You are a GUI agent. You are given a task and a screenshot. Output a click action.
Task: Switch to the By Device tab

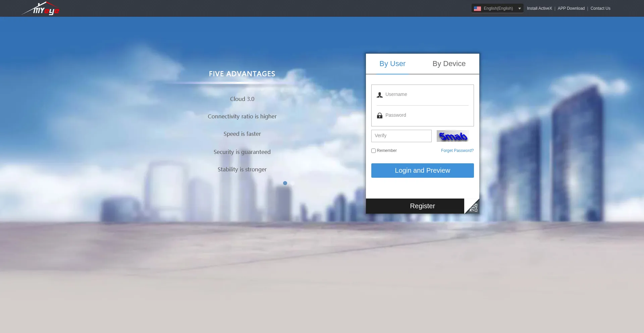[449, 64]
